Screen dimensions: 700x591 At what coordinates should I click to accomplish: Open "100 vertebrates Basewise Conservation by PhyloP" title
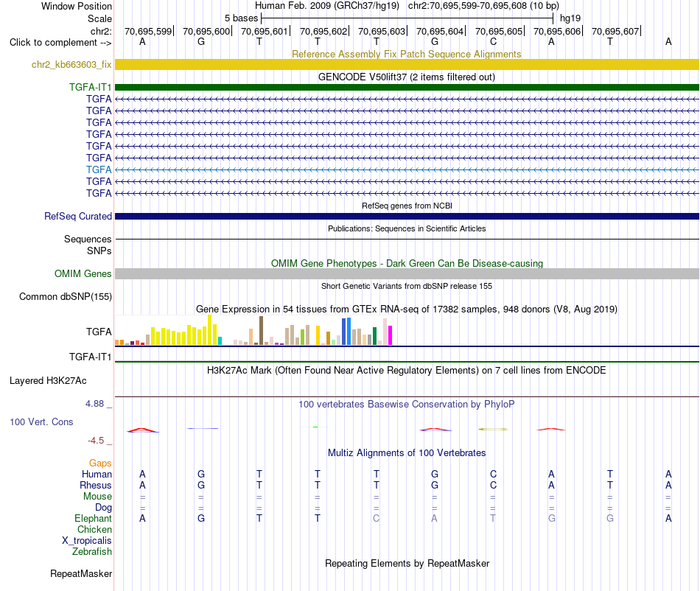pyautogui.click(x=406, y=404)
